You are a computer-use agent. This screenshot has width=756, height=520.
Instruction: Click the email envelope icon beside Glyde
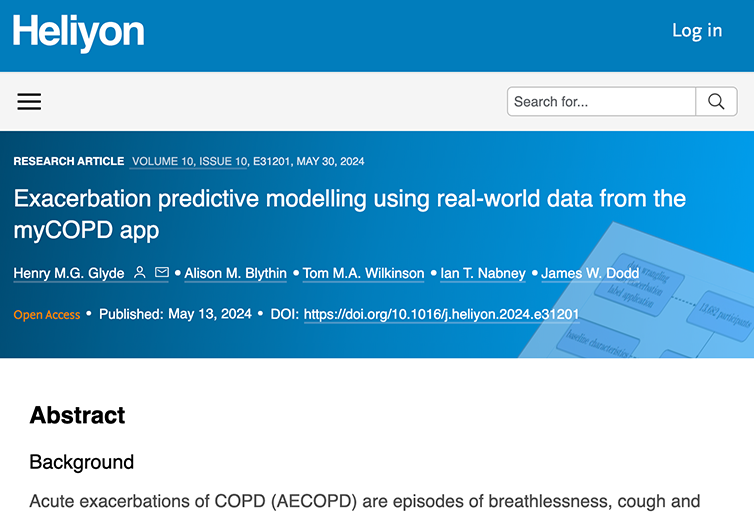click(162, 272)
